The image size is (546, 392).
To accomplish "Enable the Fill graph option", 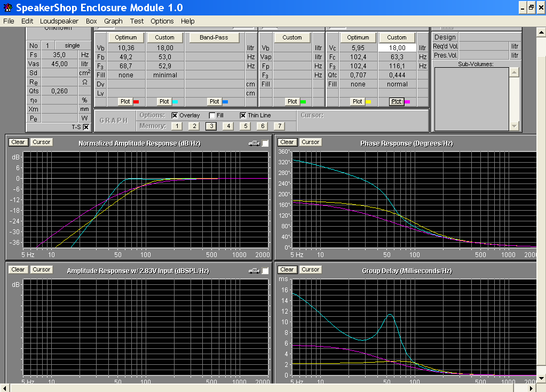I will point(212,115).
